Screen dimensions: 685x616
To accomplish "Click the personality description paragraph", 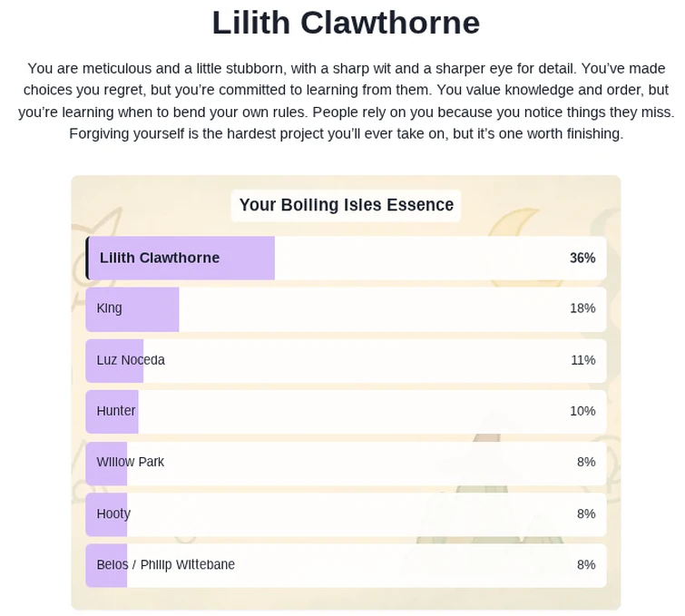I will 346,101.
